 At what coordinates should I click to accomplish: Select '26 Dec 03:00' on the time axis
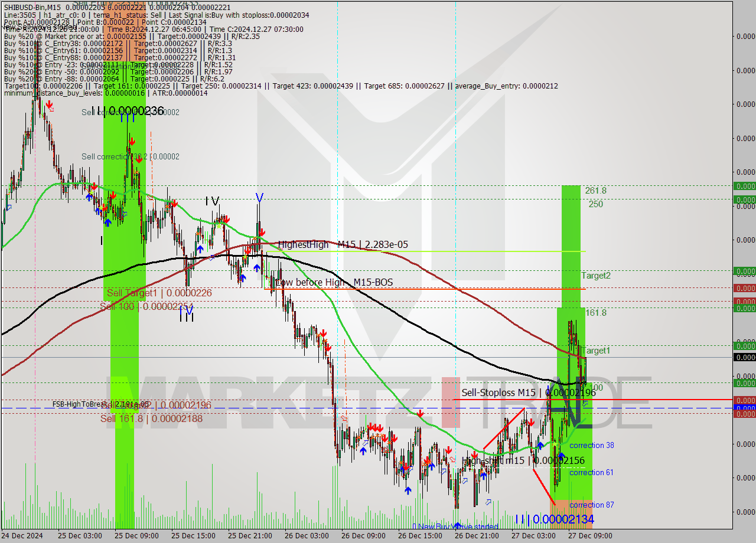[x=305, y=536]
